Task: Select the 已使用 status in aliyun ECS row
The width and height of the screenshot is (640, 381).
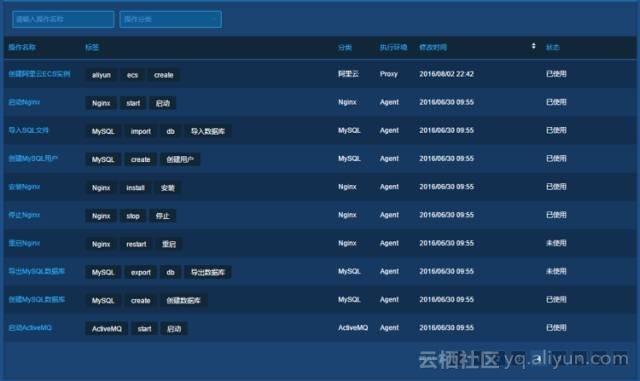Action: pyautogui.click(x=556, y=74)
